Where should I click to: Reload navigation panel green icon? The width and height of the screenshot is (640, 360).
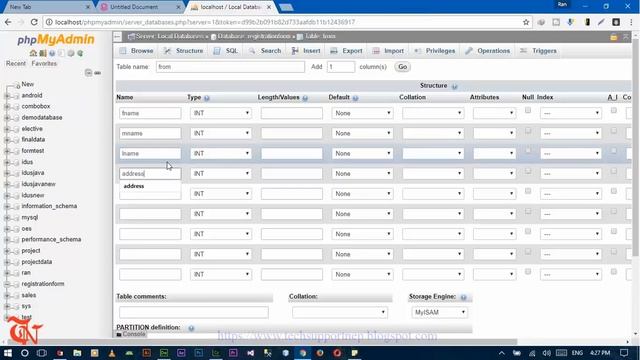point(80,53)
